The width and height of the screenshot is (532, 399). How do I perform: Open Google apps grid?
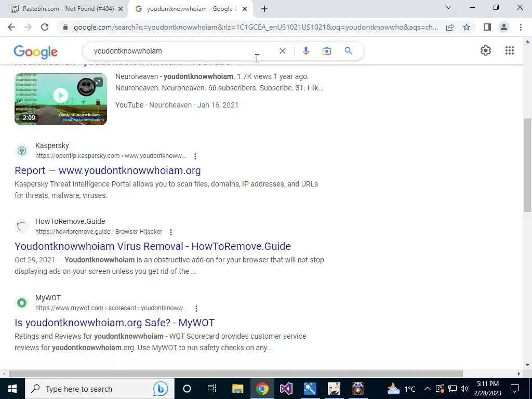(509, 50)
